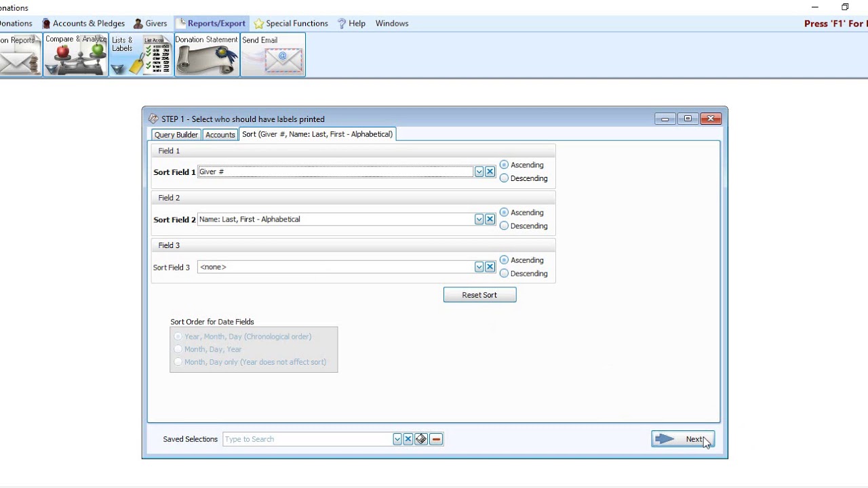868x488 pixels.
Task: Expand the Sort Field 3 options list
Action: pos(479,266)
